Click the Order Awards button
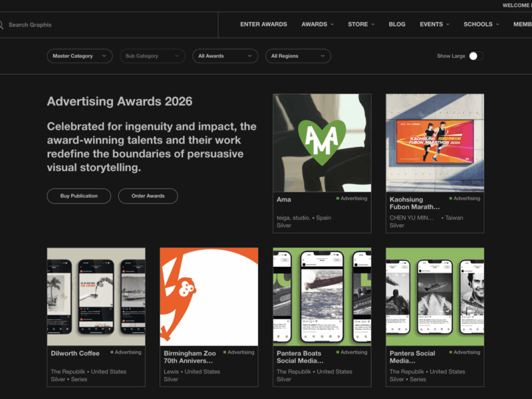532x399 pixels. pos(148,196)
